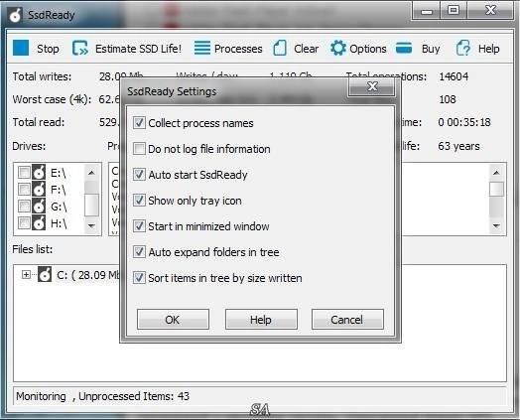
Task: Open Options via the gear icon
Action: pos(338,48)
